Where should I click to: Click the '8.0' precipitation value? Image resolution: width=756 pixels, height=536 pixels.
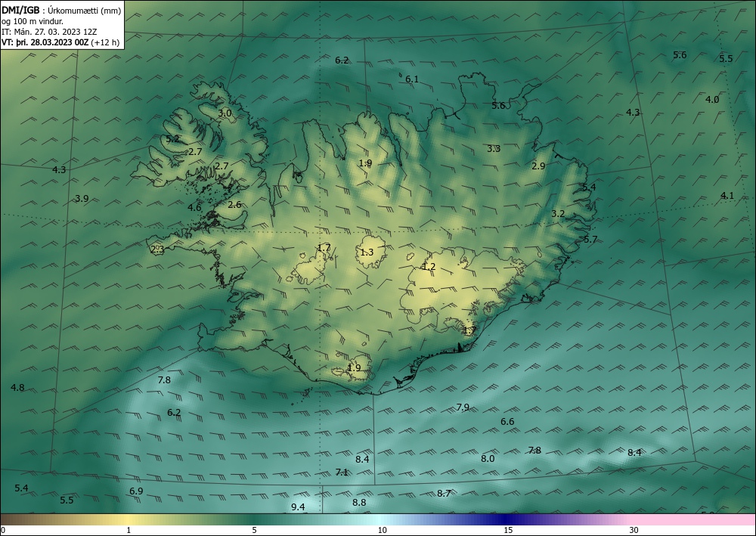click(x=488, y=458)
